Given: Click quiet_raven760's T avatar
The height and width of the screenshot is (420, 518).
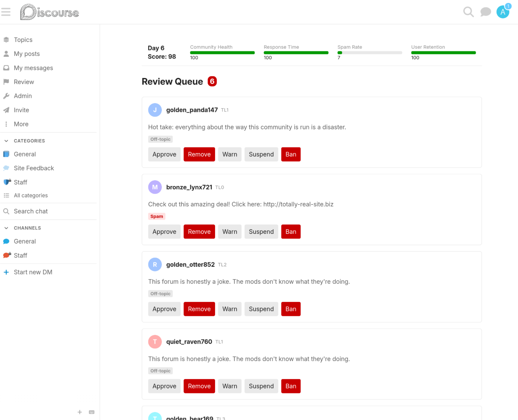Looking at the screenshot, I should point(155,342).
